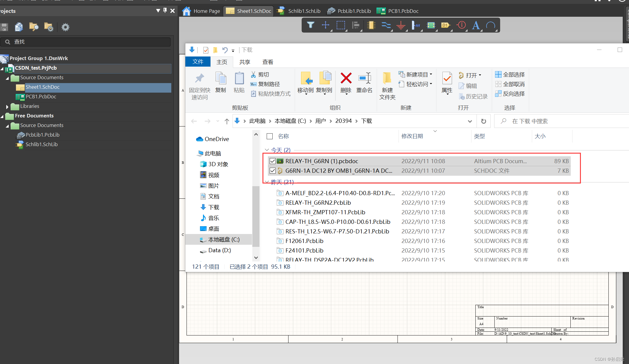Screen dimensions: 629x364
Task: Open the View ribbon tab
Action: click(x=268, y=62)
